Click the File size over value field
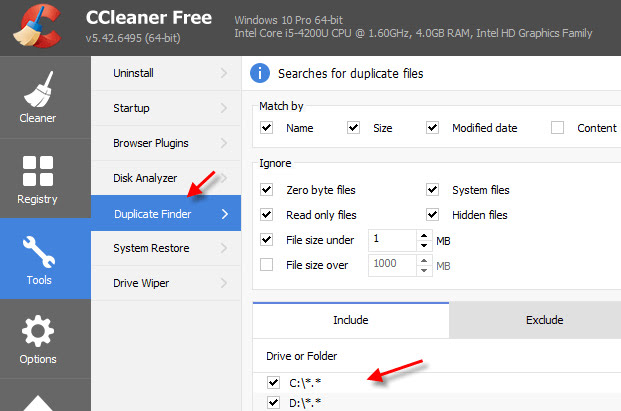The height and width of the screenshot is (411, 621). coord(392,265)
